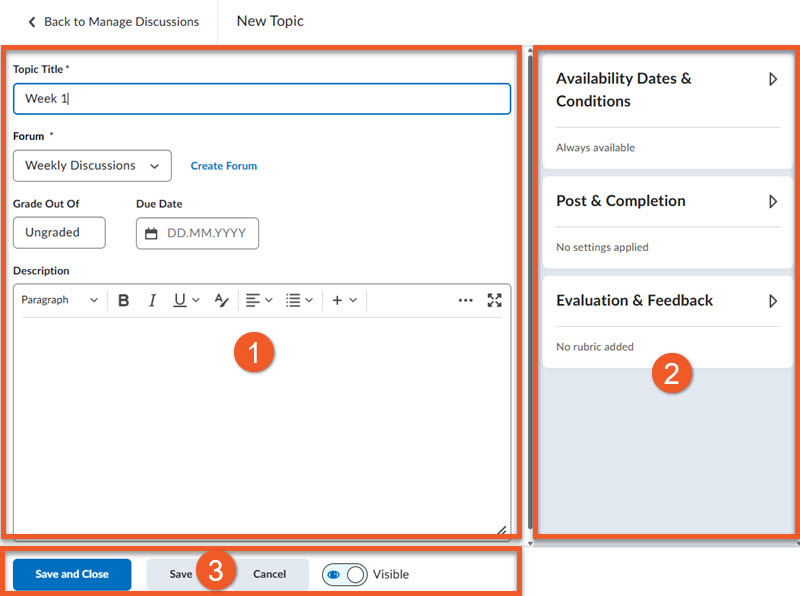Open the Weekly Discussions forum dropdown
The height and width of the screenshot is (596, 800).
coord(92,166)
